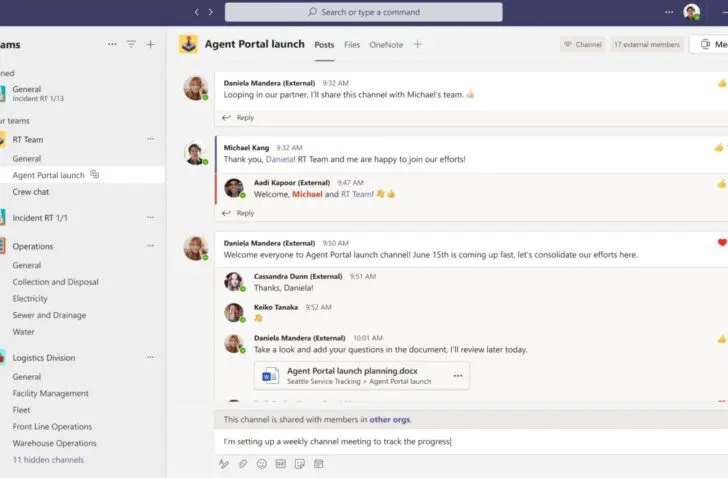Click the Channel button in header

583,45
